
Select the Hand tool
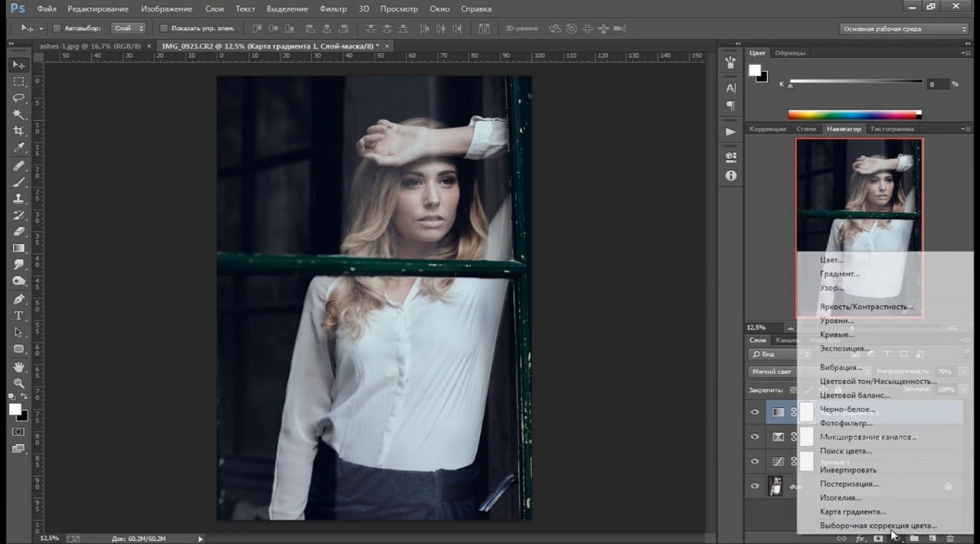point(19,367)
